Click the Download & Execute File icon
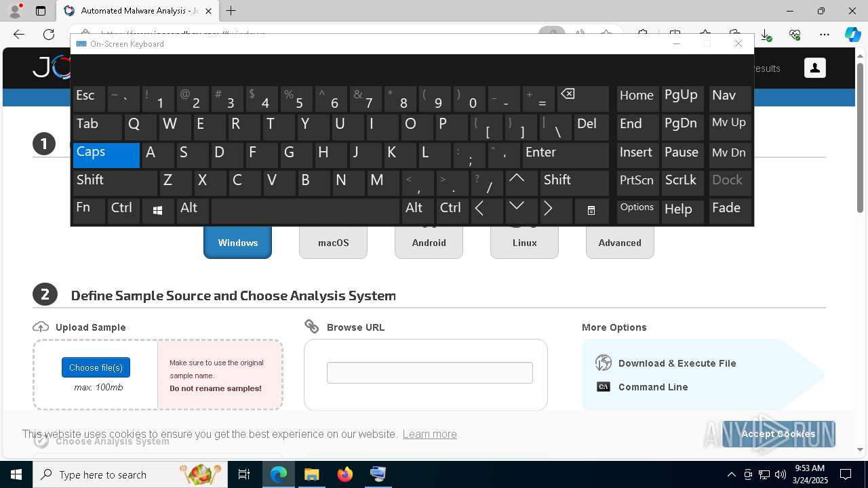The width and height of the screenshot is (868, 488). [x=604, y=363]
